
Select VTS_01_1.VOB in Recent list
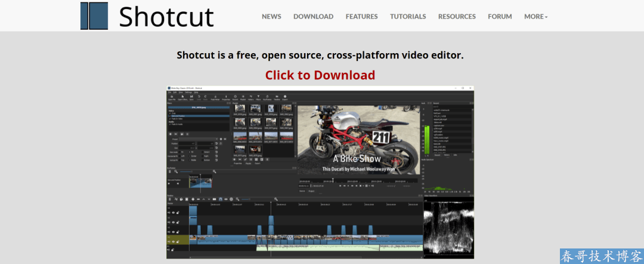[452, 116]
